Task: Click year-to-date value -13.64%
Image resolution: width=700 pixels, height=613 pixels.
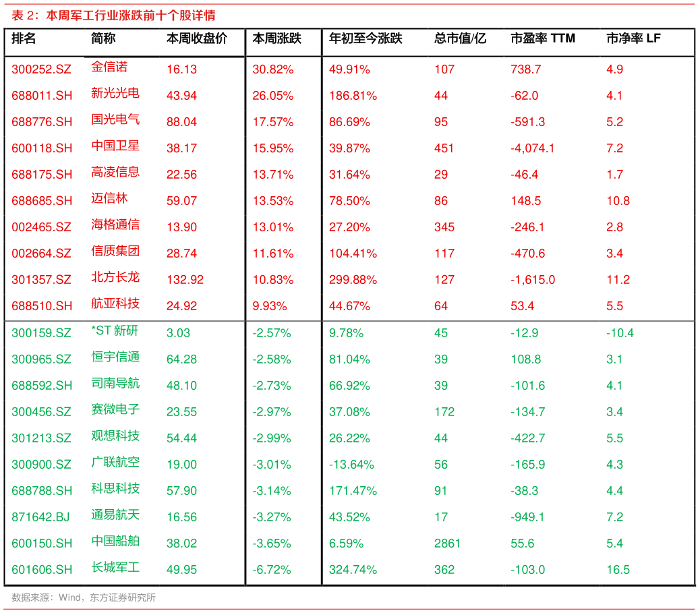Action: coord(351,465)
